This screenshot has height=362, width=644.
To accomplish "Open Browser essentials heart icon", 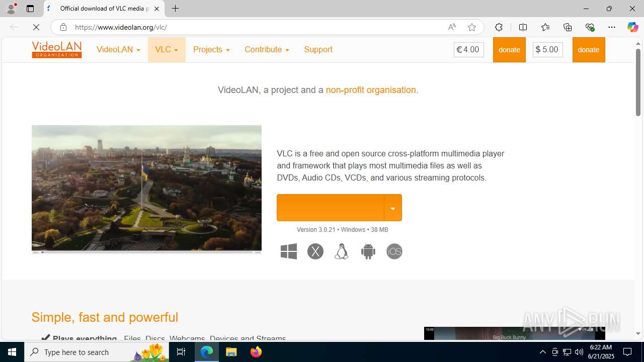I will click(x=590, y=27).
